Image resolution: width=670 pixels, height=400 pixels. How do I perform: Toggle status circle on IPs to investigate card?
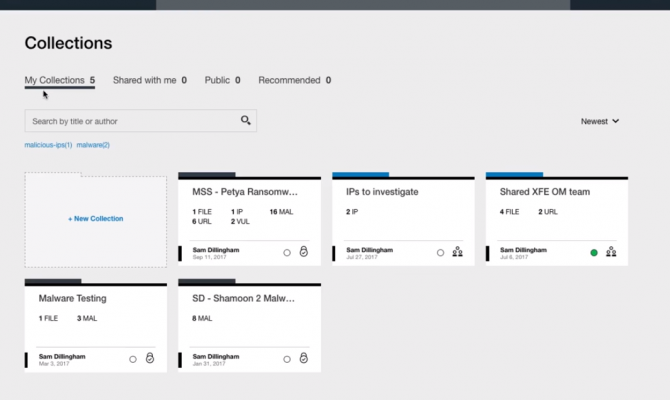point(440,253)
